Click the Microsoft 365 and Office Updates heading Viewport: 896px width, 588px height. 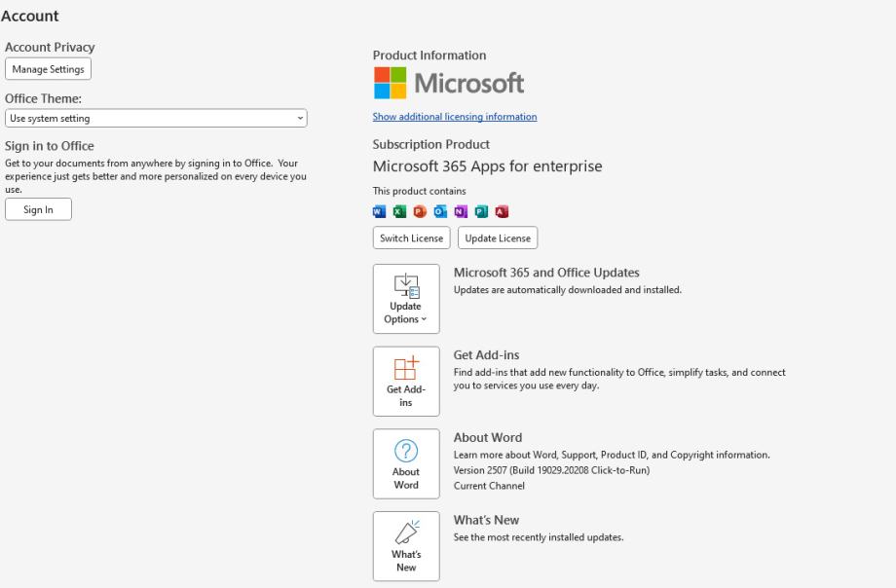click(546, 273)
